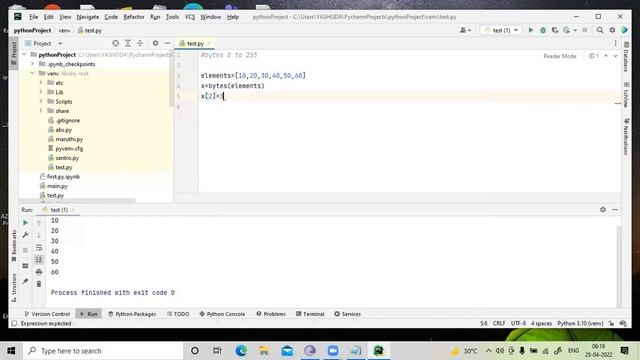Open Project panel options gear

pos(156,43)
